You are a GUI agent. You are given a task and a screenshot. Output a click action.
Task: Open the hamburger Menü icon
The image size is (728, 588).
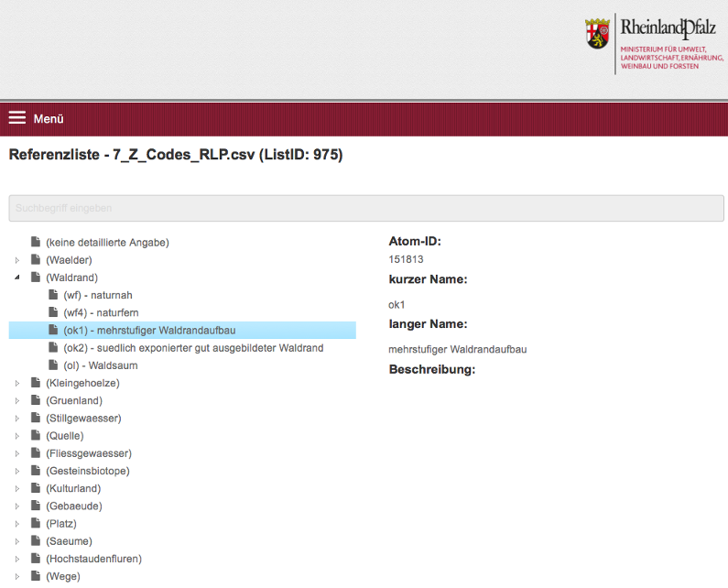(x=17, y=118)
